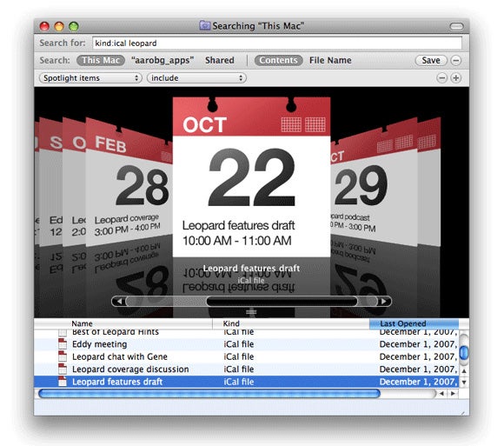Screen dimensions: 504x446
Task: Select the O calendar beside FEB in Cover Flow
Action: coord(75,183)
